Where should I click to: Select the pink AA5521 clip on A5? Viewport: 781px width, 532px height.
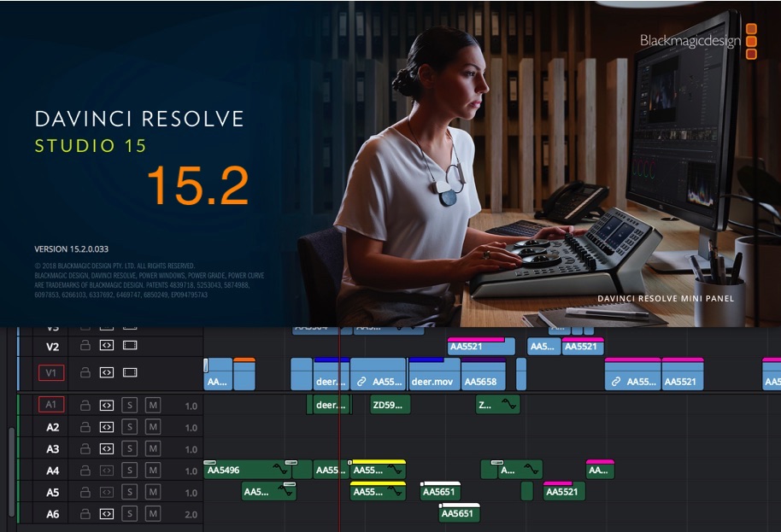click(564, 491)
